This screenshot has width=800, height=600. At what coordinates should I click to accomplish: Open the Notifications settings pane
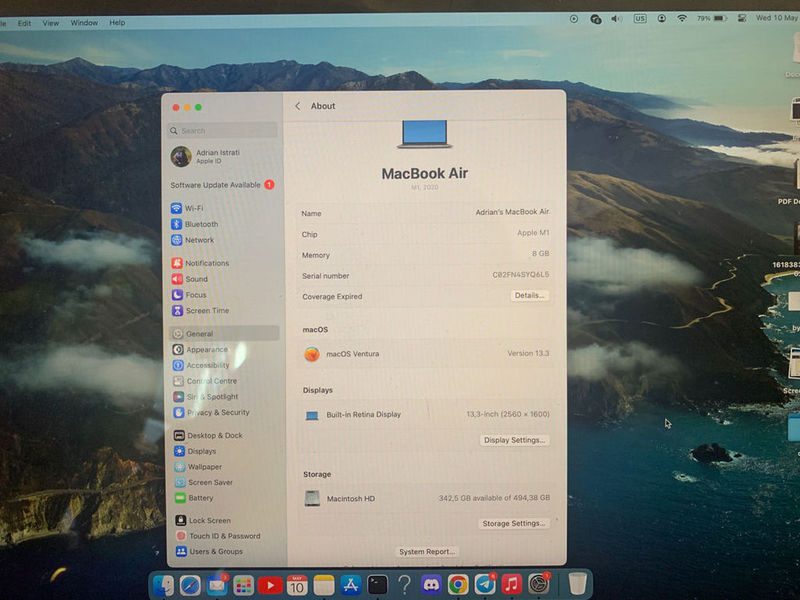(x=206, y=263)
